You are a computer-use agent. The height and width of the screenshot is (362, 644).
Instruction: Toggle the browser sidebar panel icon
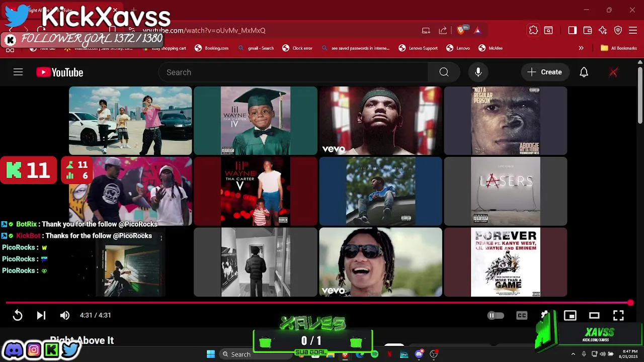[x=572, y=30]
